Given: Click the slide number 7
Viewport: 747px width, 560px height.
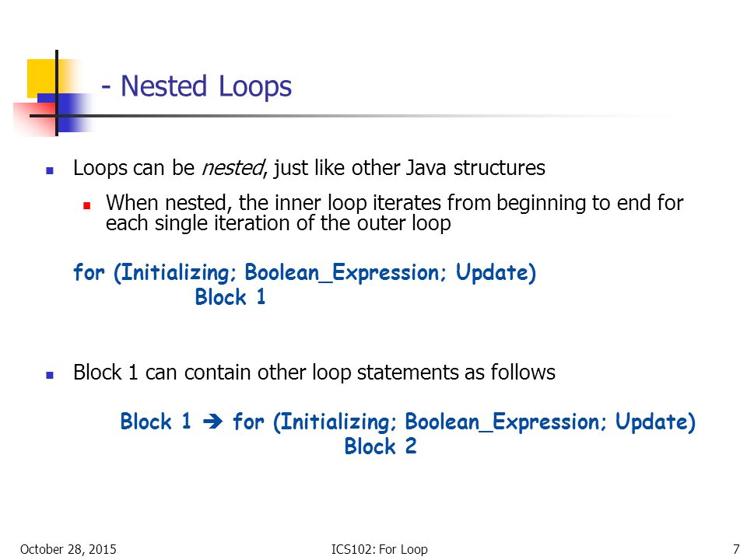Looking at the screenshot, I should coord(736,549).
